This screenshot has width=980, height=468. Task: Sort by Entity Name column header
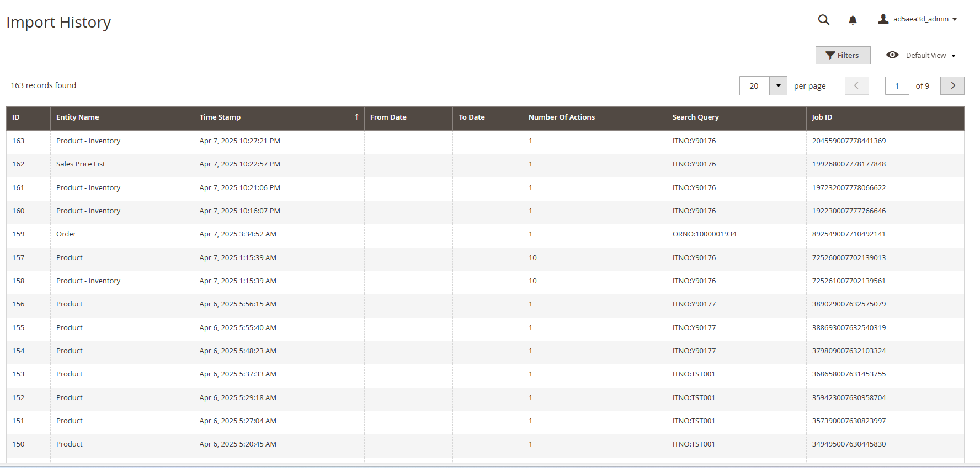78,117
